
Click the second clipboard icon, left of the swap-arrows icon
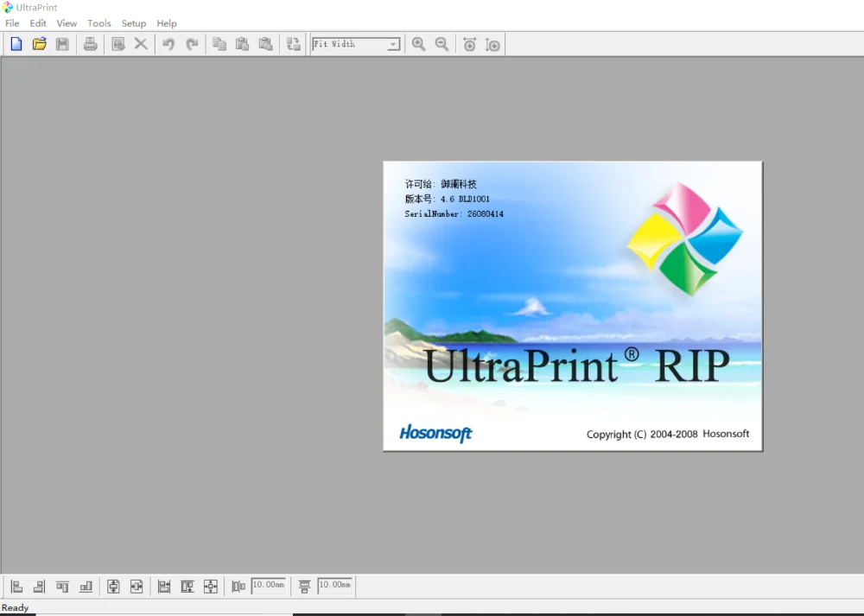[x=265, y=44]
